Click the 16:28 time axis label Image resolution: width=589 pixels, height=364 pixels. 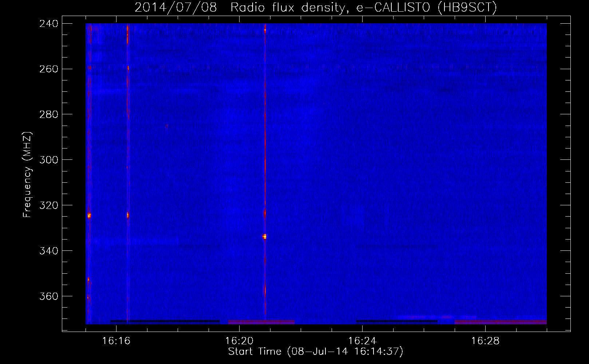tap(485, 341)
